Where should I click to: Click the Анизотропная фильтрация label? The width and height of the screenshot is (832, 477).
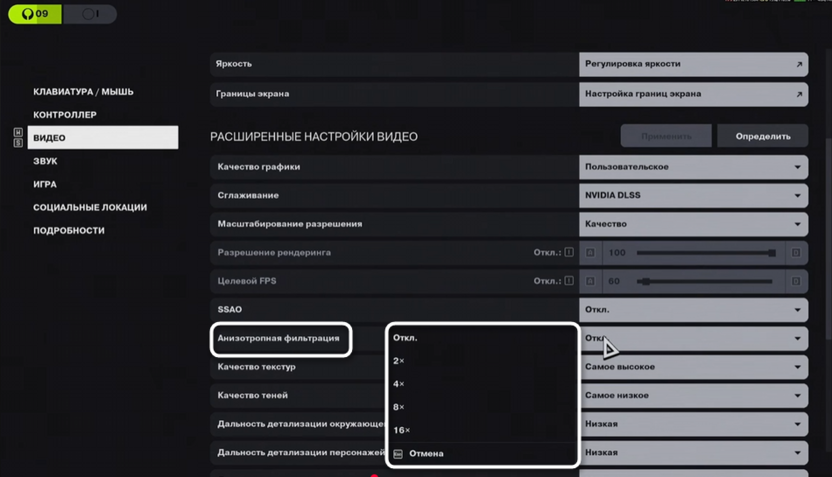[x=278, y=339]
